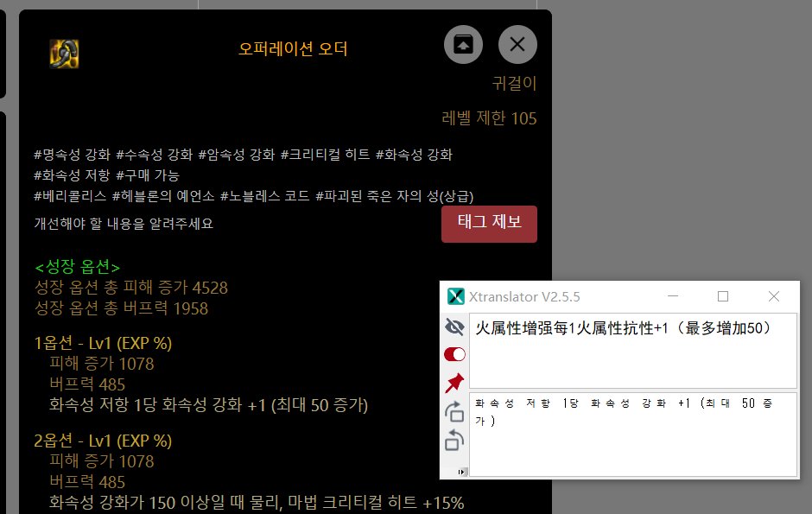Toggle the hide-eye icon in Xtranslator
The height and width of the screenshot is (514, 812).
click(454, 327)
